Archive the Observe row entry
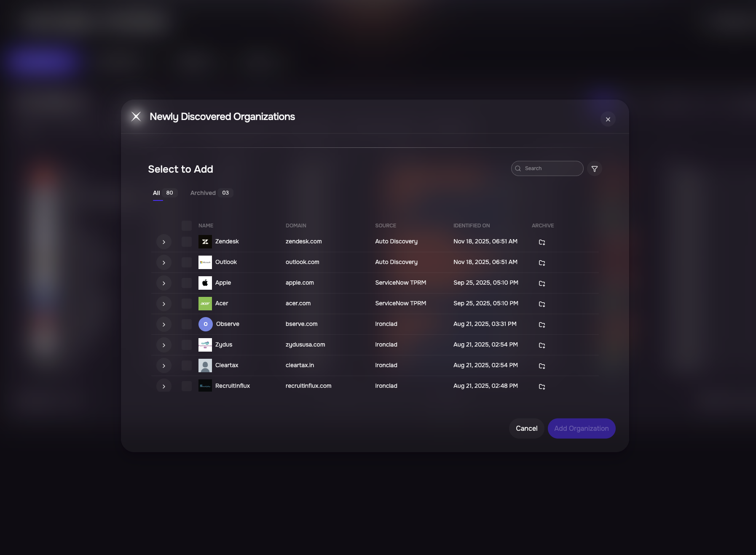Viewport: 756px width, 555px height. [542, 325]
